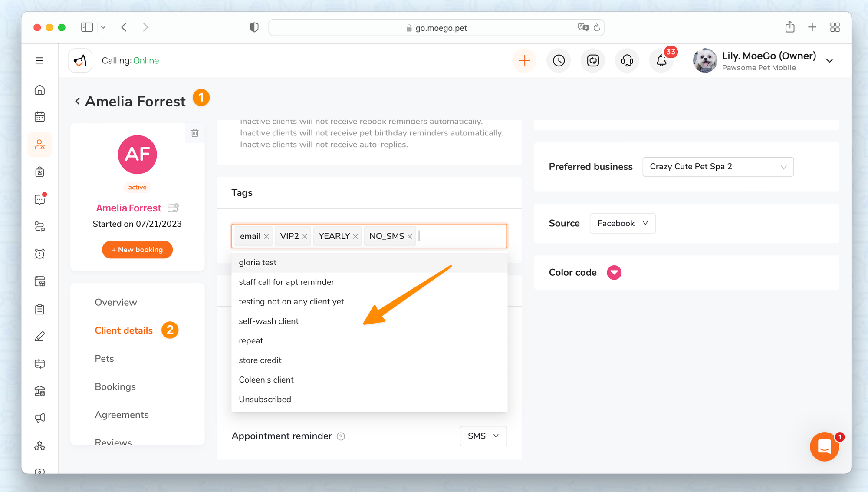Click the New booking button
868x492 pixels.
[137, 250]
